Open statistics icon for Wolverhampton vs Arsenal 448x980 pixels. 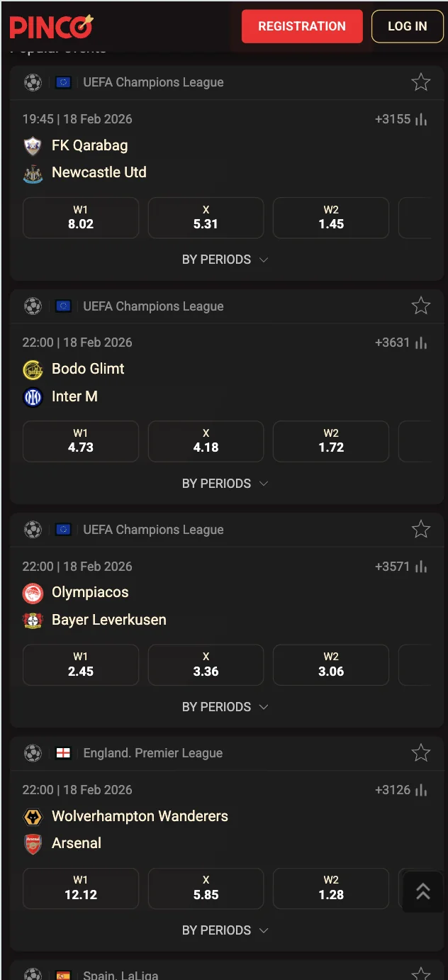(422, 790)
